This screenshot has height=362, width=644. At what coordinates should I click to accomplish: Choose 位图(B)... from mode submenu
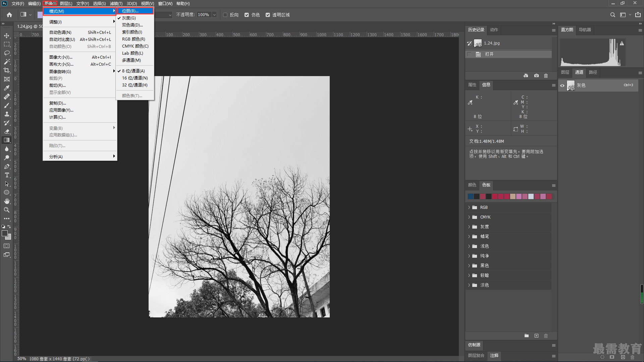click(135, 11)
